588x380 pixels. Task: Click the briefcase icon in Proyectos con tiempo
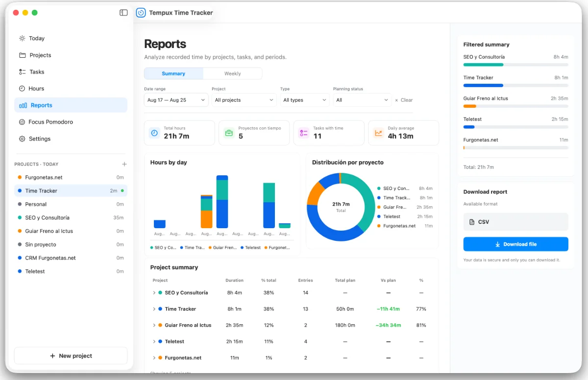(229, 133)
